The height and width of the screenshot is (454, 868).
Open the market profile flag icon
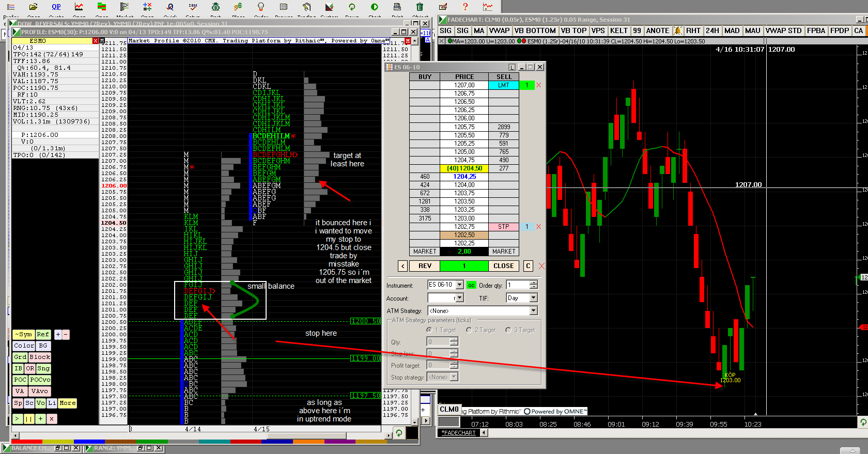coord(125,7)
